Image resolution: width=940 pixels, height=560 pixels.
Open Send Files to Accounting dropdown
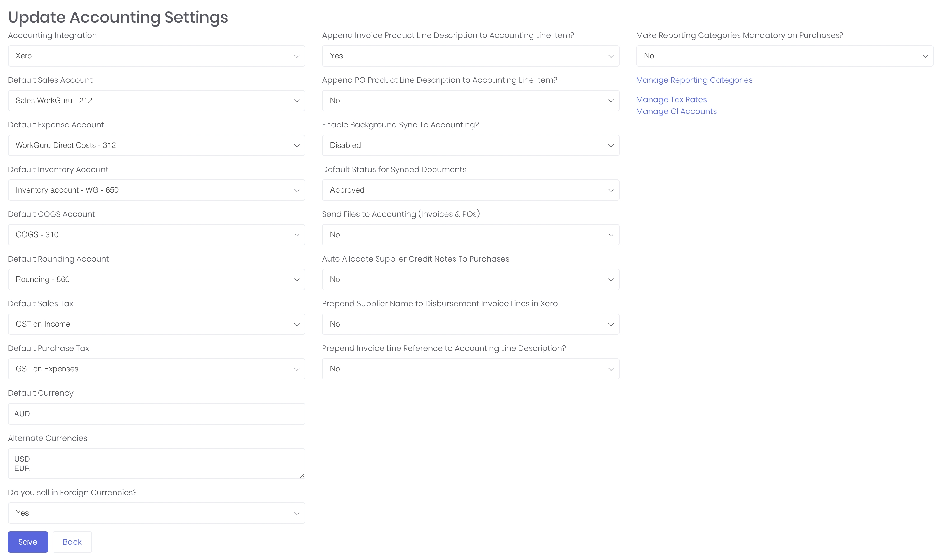[x=470, y=235]
